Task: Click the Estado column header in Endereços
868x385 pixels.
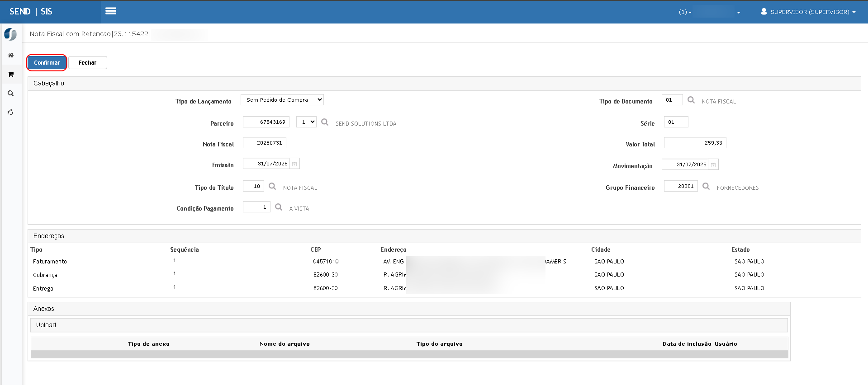Action: 740,249
